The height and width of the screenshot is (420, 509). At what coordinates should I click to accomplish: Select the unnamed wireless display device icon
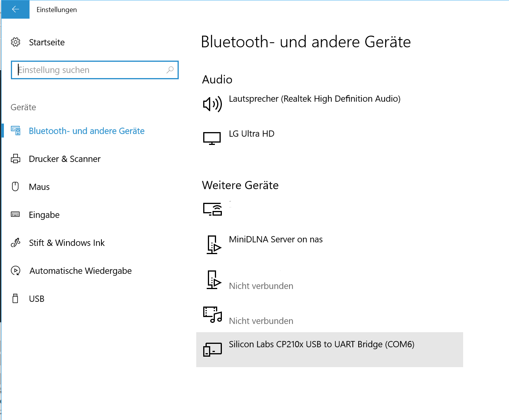coord(213,209)
